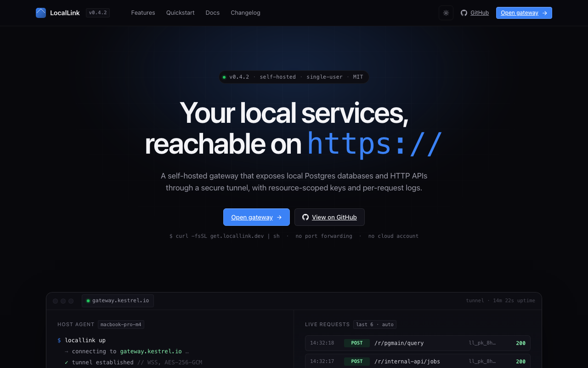This screenshot has height=368, width=588.
Task: Click the ll_pk_8h key on pgmain row
Action: click(x=482, y=343)
